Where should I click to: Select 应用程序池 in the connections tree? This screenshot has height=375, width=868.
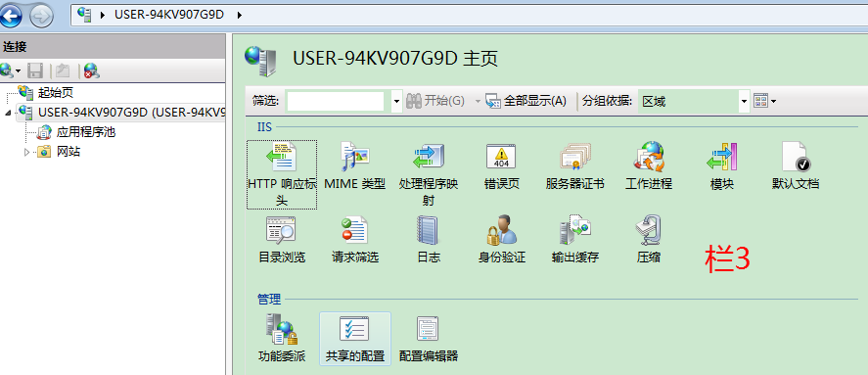coord(86,132)
